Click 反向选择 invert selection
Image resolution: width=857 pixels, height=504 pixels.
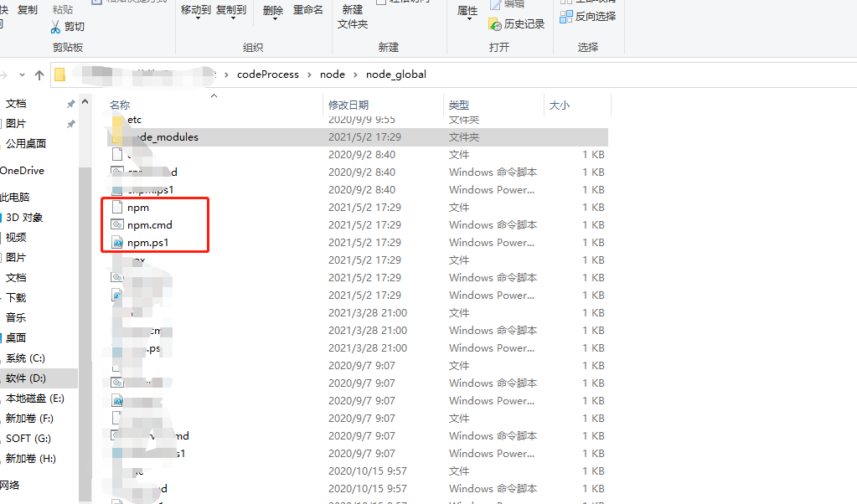tap(587, 17)
